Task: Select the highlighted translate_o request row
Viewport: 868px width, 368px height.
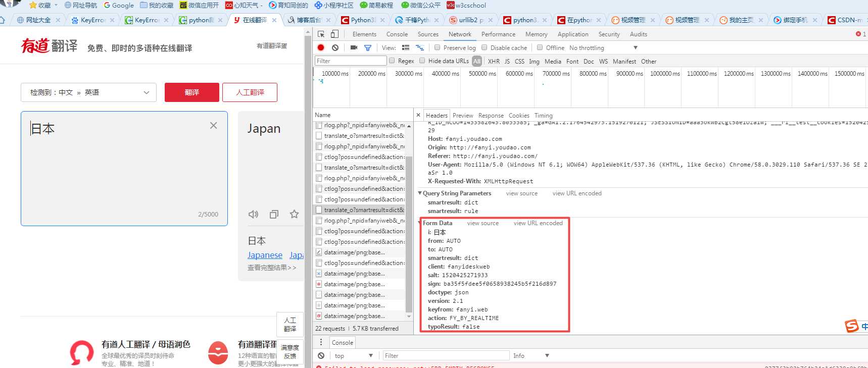Action: (360, 210)
